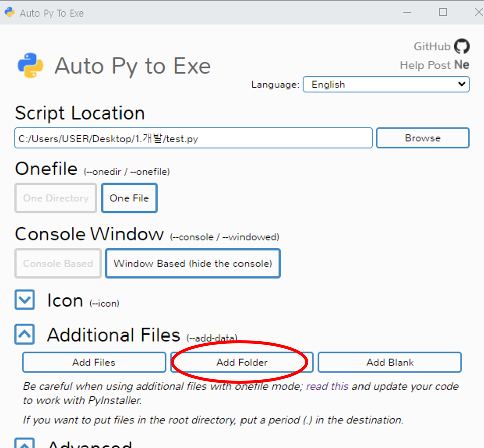Click the Add Folder button

(241, 362)
